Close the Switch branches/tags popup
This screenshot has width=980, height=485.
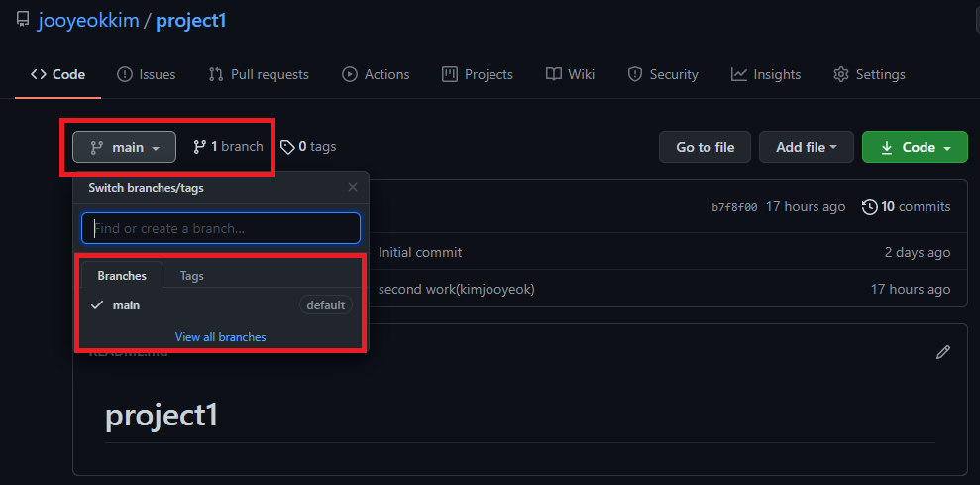[353, 187]
